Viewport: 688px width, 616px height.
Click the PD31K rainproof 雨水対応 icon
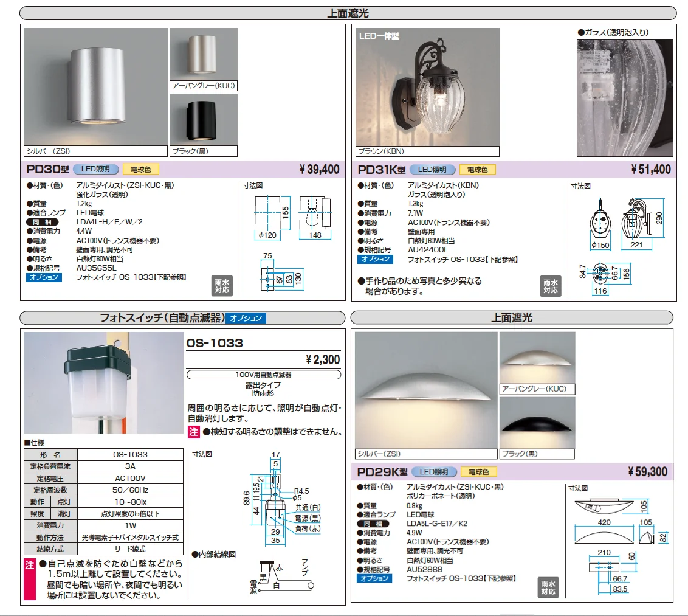(x=551, y=286)
